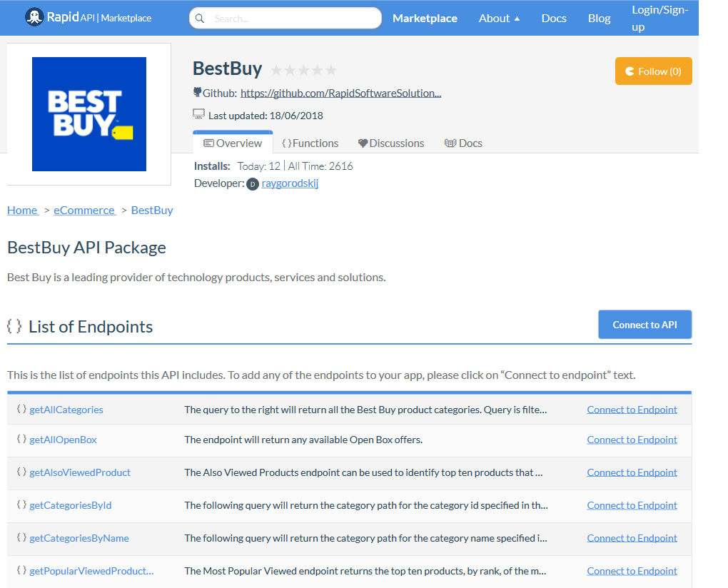Click the braces icon next to getAllOpenBox
Viewport: 728px width, 588px height.
[x=21, y=439]
